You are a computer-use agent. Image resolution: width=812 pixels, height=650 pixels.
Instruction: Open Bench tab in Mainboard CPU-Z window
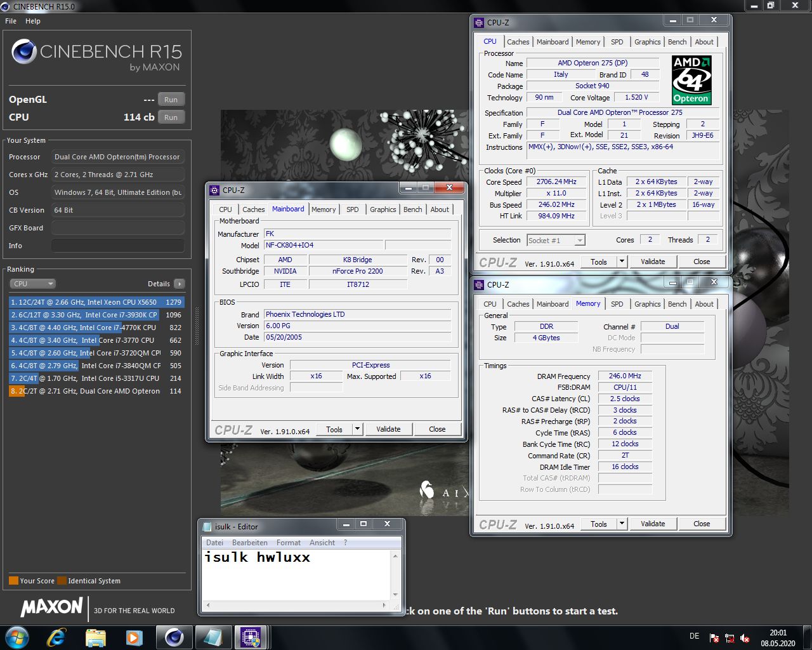pyautogui.click(x=412, y=209)
